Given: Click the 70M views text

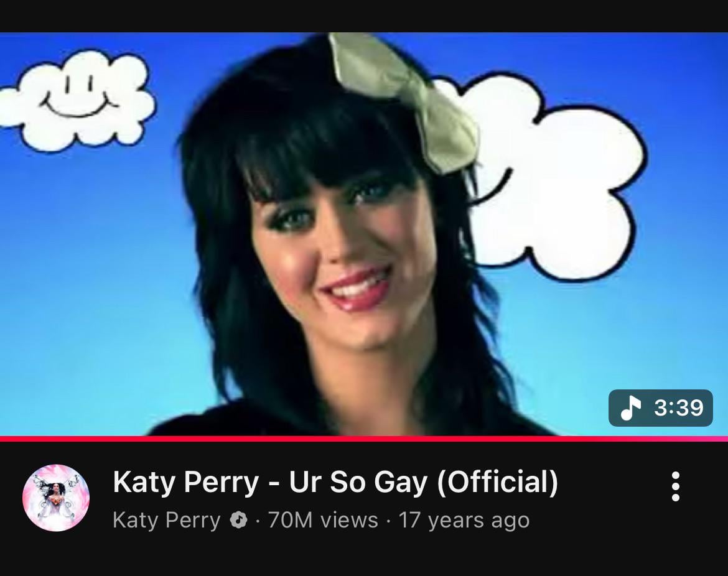Looking at the screenshot, I should click(x=323, y=520).
